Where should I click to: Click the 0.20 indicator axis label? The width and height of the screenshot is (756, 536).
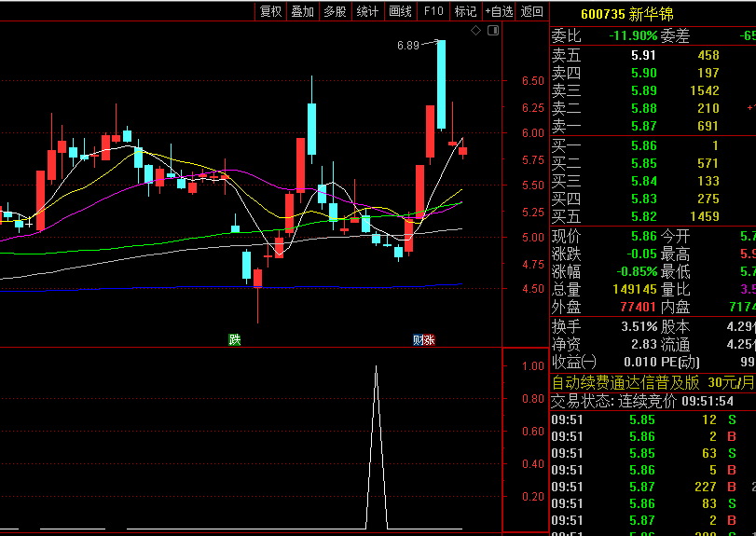(x=533, y=497)
